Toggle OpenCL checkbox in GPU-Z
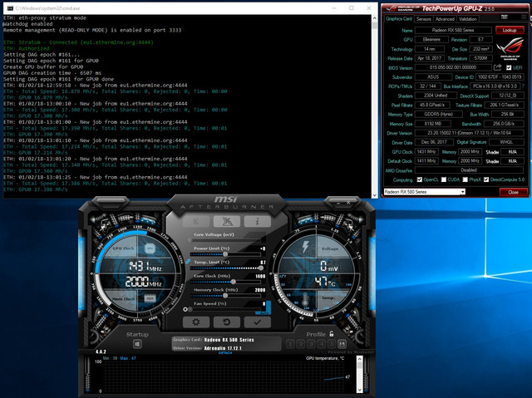 coord(420,179)
